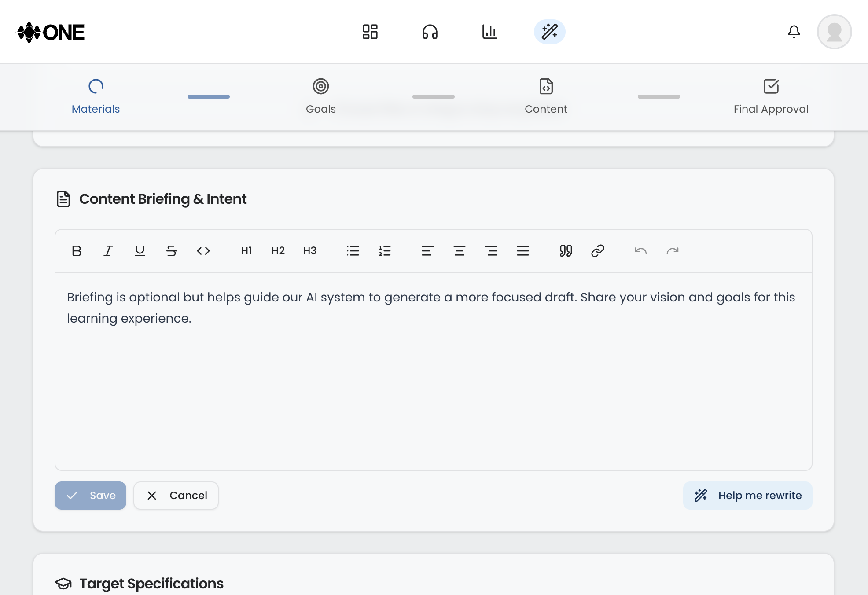This screenshot has width=868, height=595.
Task: Apply strikethrough to text
Action: [x=172, y=251]
